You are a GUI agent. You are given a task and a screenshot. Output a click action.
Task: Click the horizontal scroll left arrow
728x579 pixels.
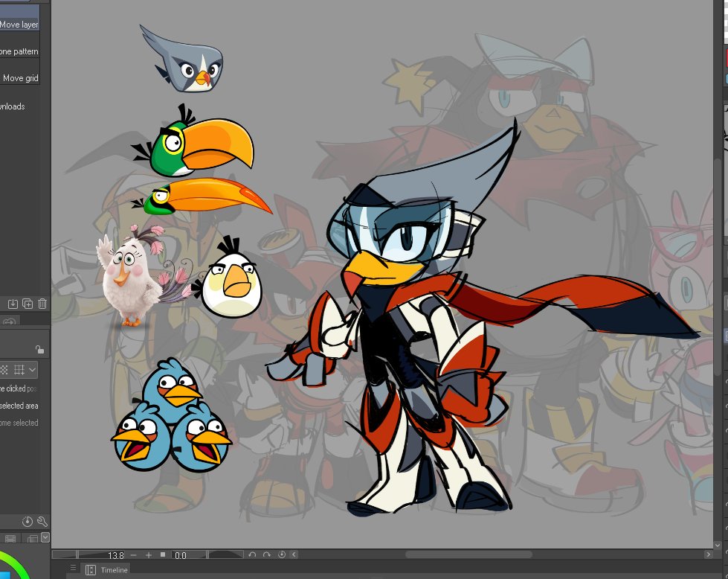294,554
